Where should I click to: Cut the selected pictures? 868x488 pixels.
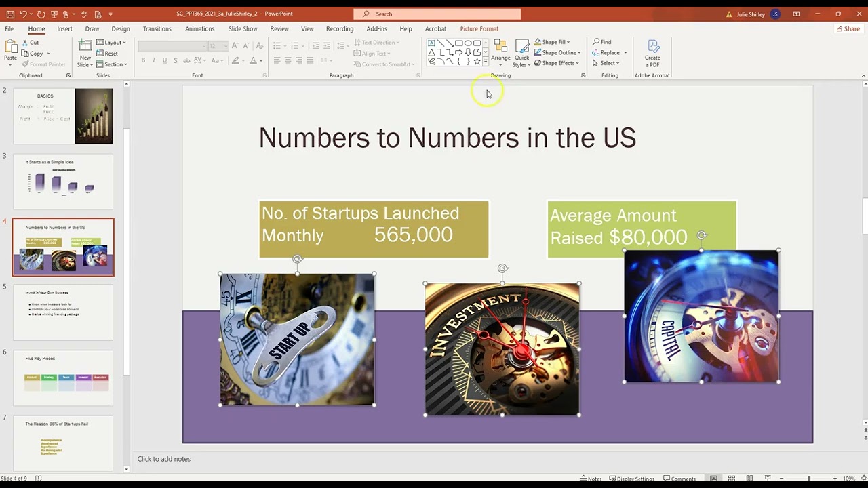[x=31, y=43]
